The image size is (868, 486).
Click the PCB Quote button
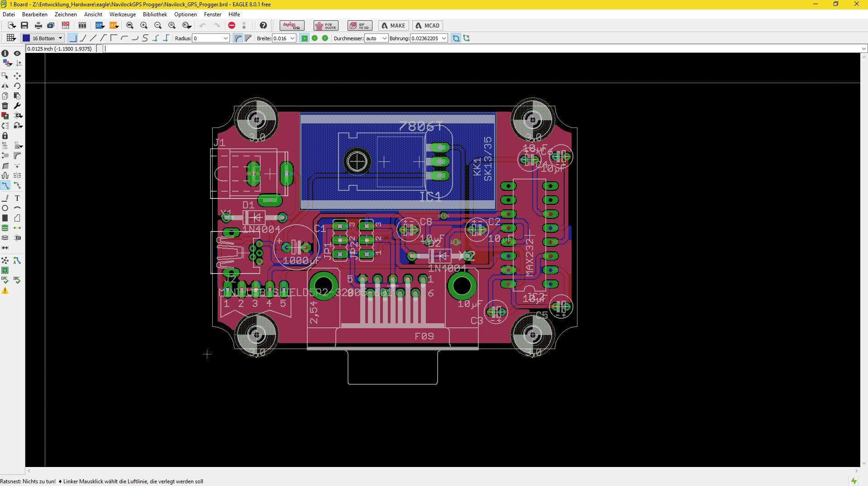point(326,26)
